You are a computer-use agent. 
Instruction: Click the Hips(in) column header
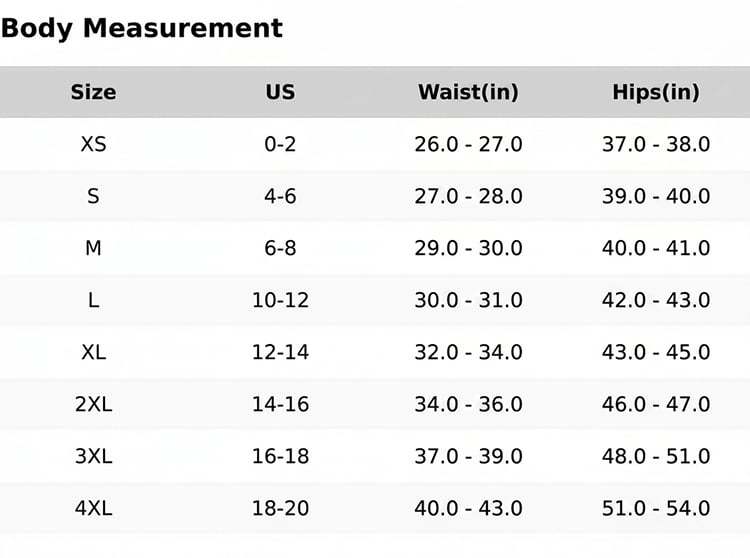click(x=656, y=92)
